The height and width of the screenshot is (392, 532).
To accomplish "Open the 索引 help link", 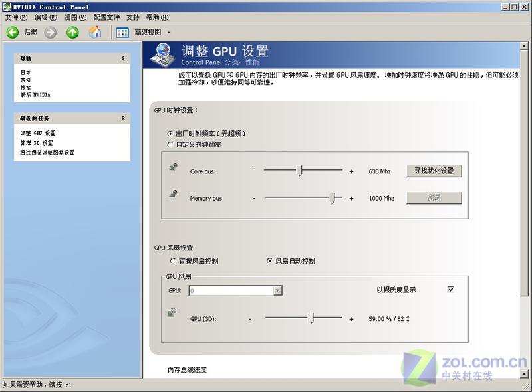I will 25,80.
